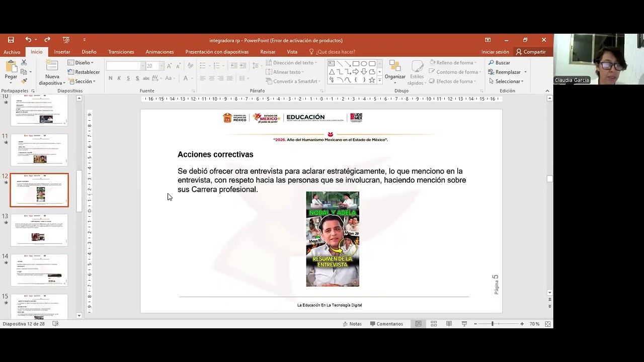Decrease font size with the small A icon
644x362 pixels.
click(178, 66)
